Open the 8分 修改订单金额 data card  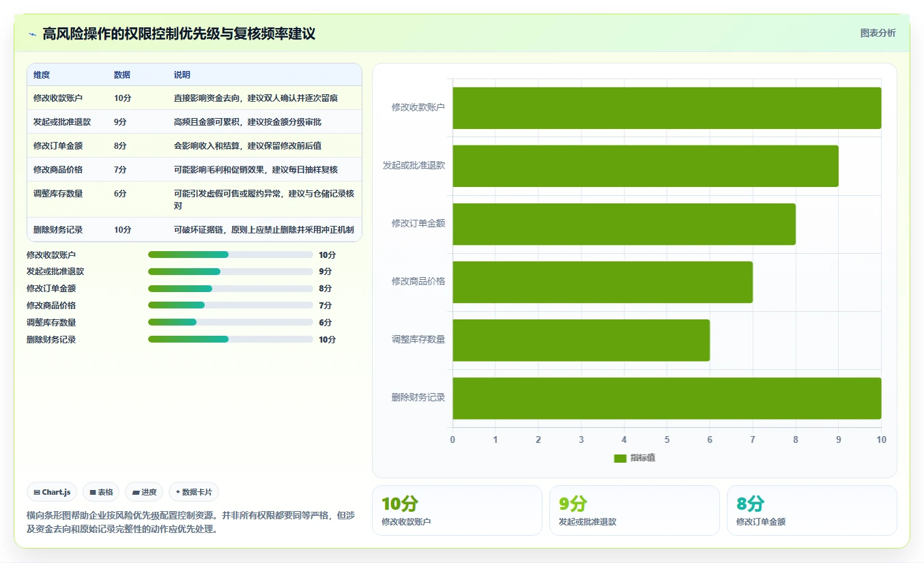point(811,510)
